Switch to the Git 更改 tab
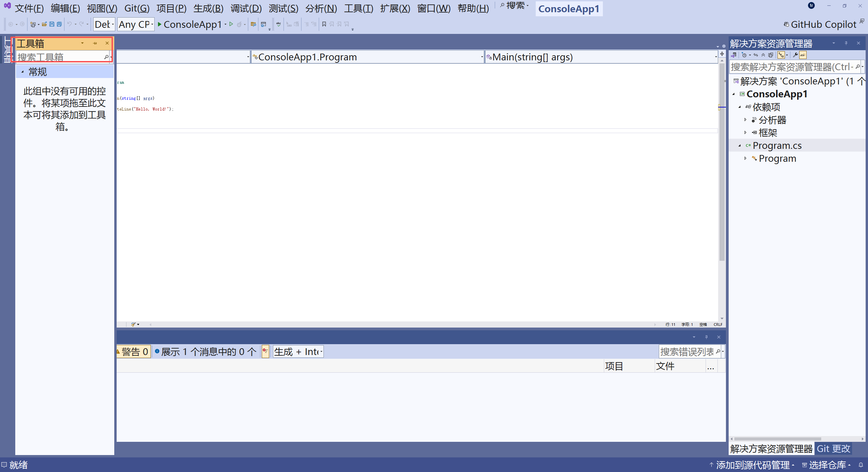This screenshot has width=868, height=472. click(833, 449)
